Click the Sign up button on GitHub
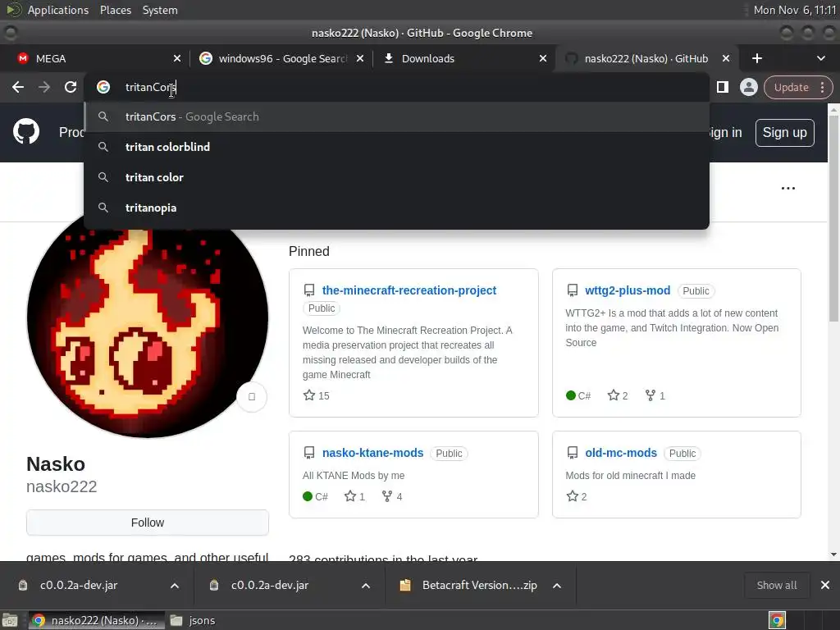 point(784,132)
